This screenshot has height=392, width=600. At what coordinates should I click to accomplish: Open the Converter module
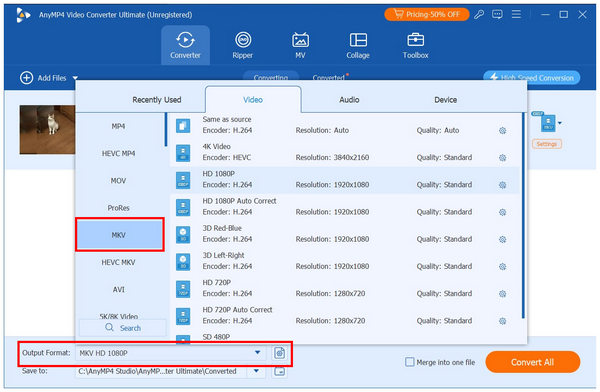tap(185, 45)
